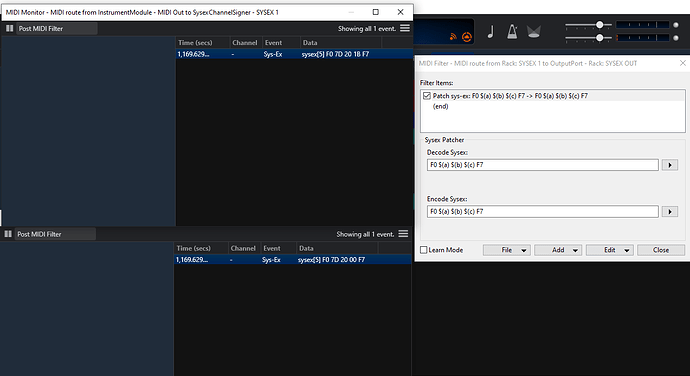Image resolution: width=690 pixels, height=376 pixels.
Task: Select sysex row F0 7D 20 00 F7
Action: pos(293,260)
